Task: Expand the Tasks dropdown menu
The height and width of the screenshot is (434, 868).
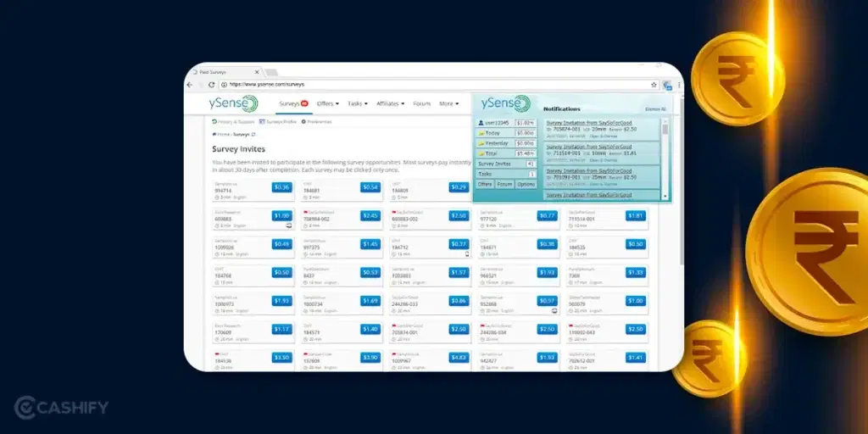Action: [358, 103]
